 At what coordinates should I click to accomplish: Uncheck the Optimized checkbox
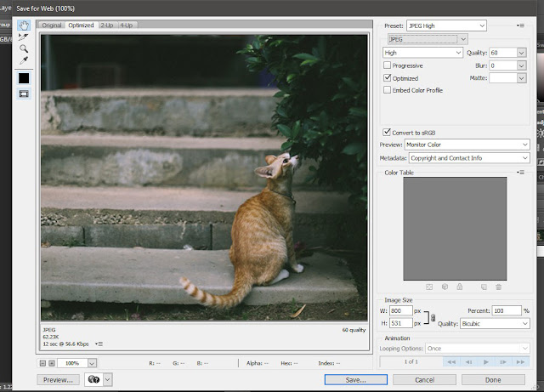point(388,77)
